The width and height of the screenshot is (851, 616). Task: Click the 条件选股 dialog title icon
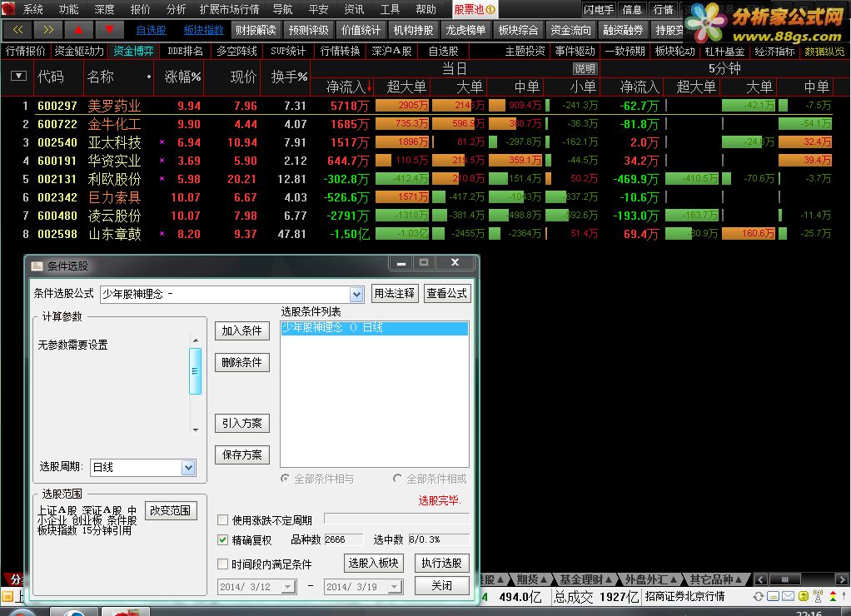[x=37, y=266]
